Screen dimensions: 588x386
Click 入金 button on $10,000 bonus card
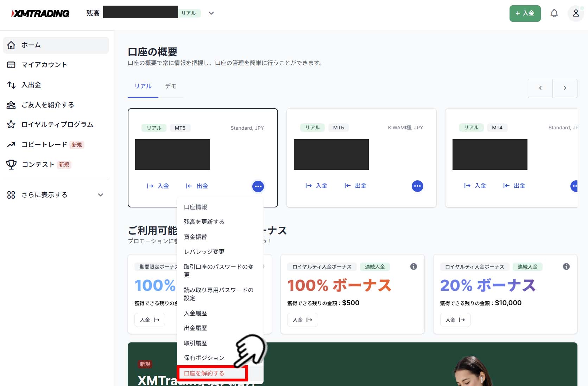click(455, 320)
